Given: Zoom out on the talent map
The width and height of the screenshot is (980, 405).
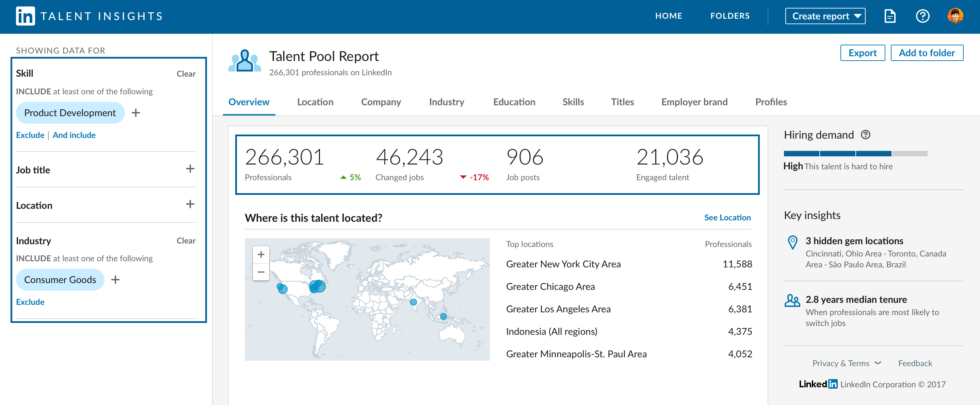Looking at the screenshot, I should [261, 272].
